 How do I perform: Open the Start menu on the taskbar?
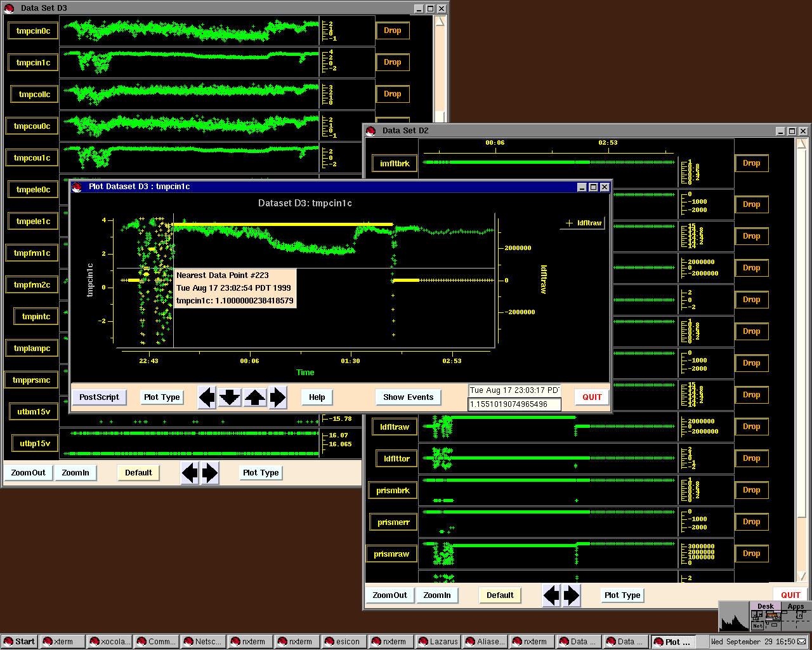19,642
